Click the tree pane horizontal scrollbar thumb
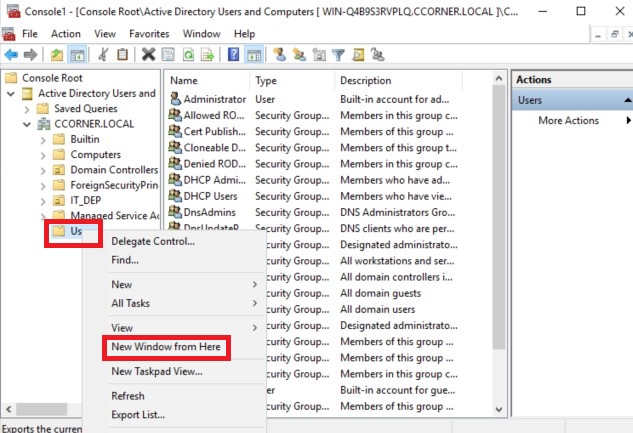Screen dimensions: 633x433 tap(41, 409)
